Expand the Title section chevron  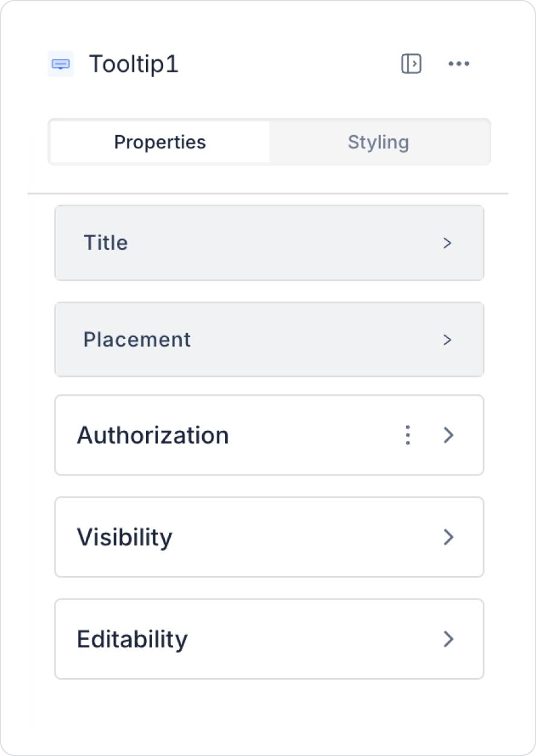[x=447, y=243]
